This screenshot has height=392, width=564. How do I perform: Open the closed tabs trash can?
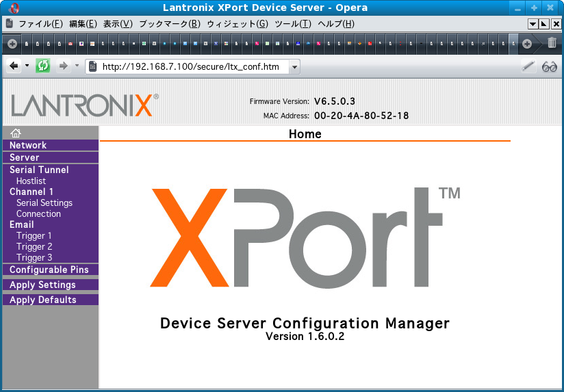click(x=552, y=43)
